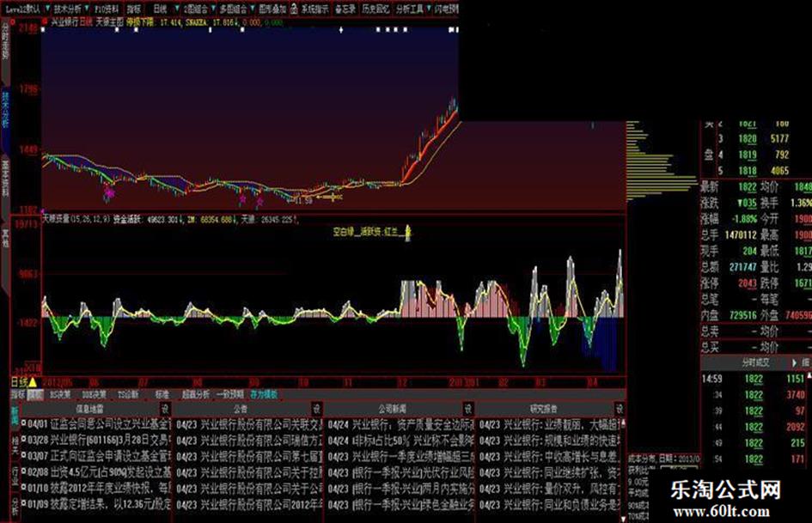This screenshot has height=523, width=812.
Task: Open news 02/08 出资4.5亿元发起设立基金
Action: 98,473
